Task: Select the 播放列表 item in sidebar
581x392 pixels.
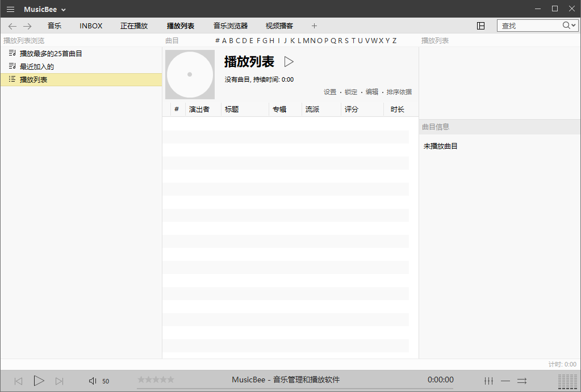Action: point(82,79)
